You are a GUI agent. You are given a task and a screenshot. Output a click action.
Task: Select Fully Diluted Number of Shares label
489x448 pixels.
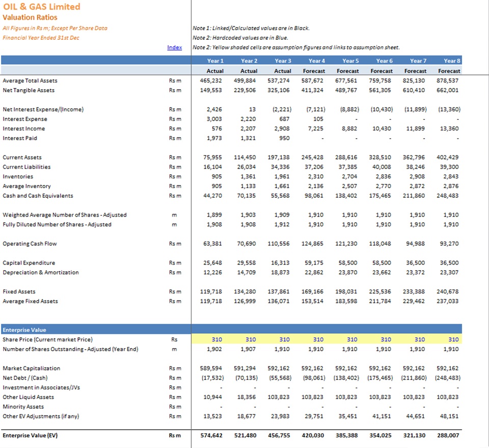(x=57, y=225)
